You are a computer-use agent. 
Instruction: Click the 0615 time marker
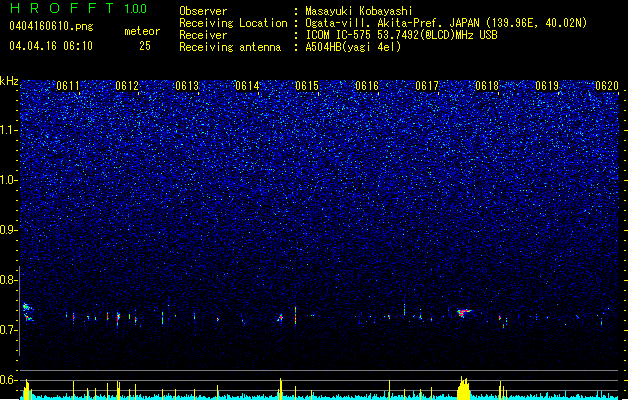point(307,86)
